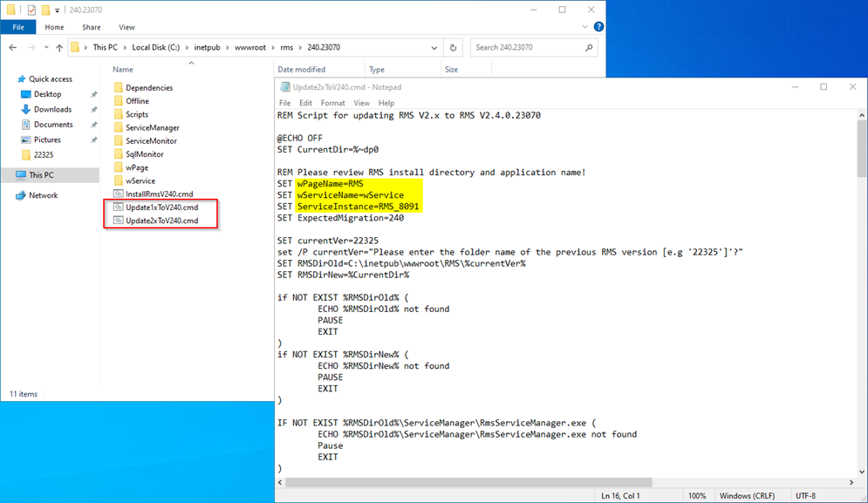The image size is (868, 503).
Task: Select Update1xToV240.cmd file icon
Action: coord(118,207)
